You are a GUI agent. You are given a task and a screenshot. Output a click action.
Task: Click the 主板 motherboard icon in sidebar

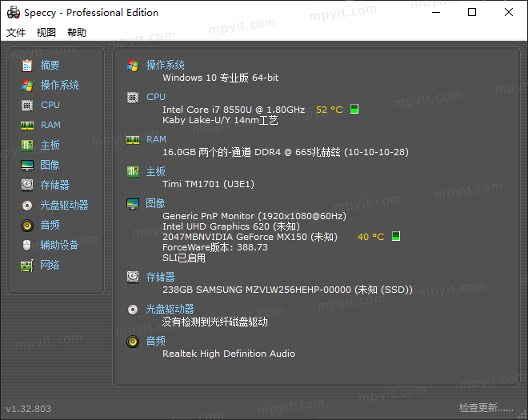(x=27, y=146)
